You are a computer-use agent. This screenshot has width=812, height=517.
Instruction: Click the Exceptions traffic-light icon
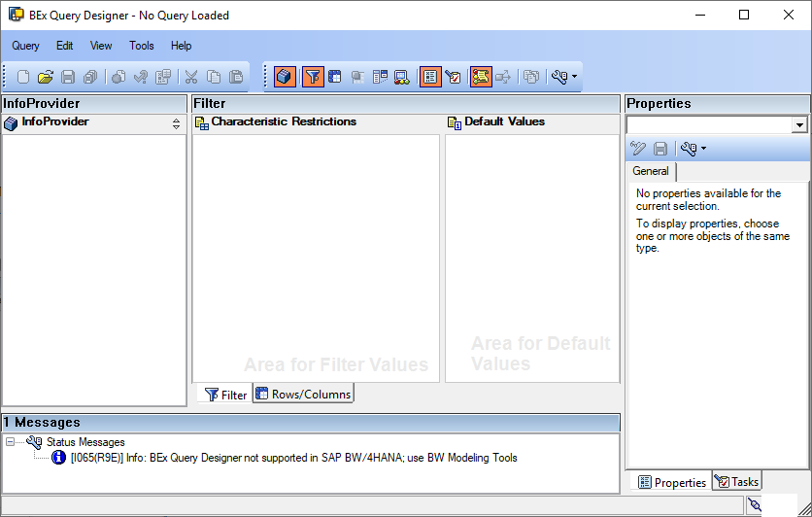[402, 77]
